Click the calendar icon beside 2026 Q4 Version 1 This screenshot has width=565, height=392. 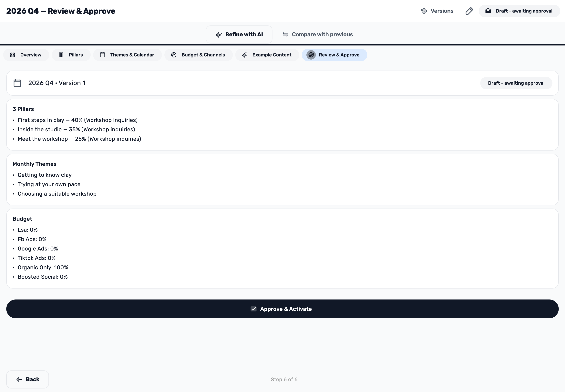(x=17, y=83)
